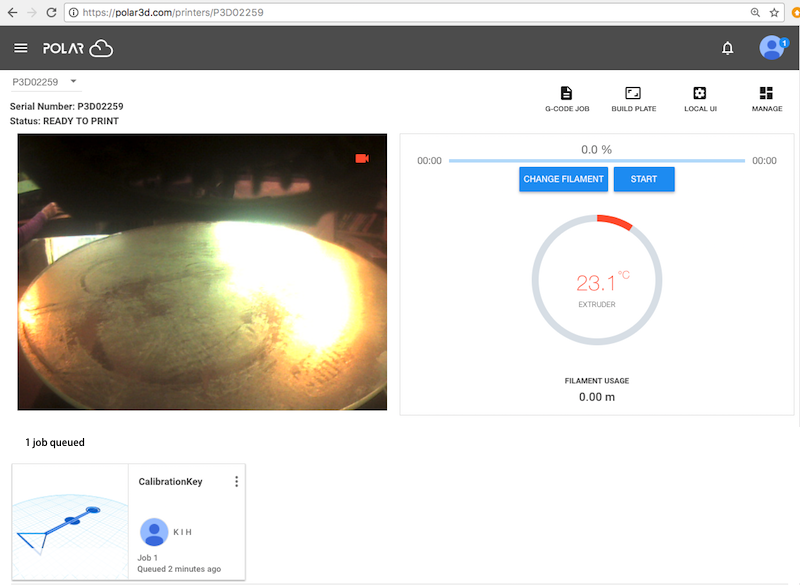Open the Manage printer page
The height and width of the screenshot is (585, 800).
767,99
